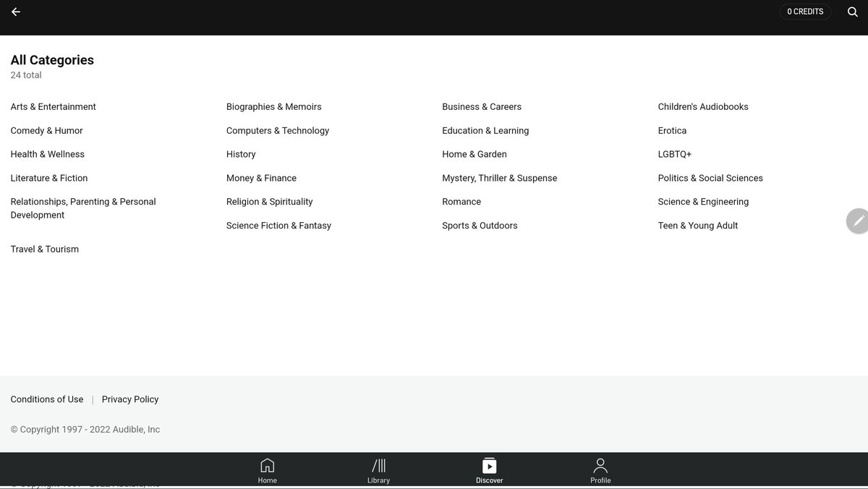Open the Romance category
Image resolution: width=868 pixels, height=489 pixels.
[461, 202]
